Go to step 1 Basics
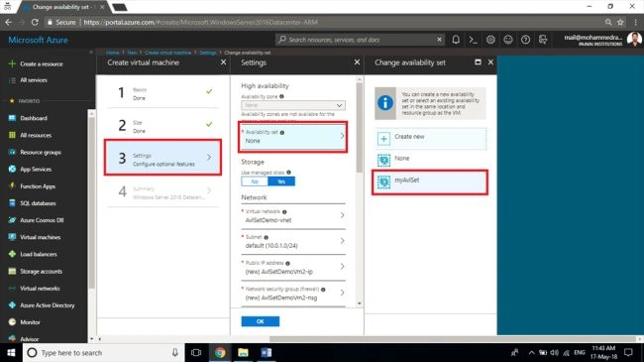The image size is (644, 362). point(163,93)
